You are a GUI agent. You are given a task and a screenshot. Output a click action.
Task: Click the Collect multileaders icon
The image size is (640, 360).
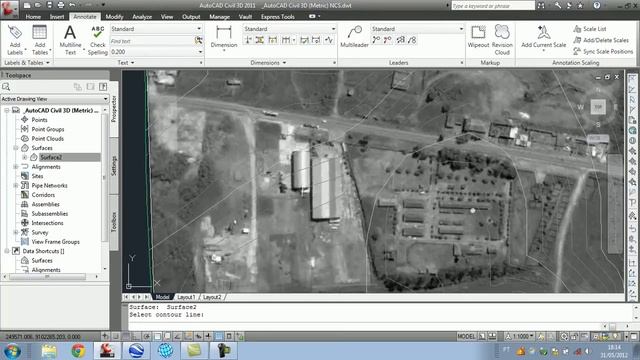click(412, 40)
